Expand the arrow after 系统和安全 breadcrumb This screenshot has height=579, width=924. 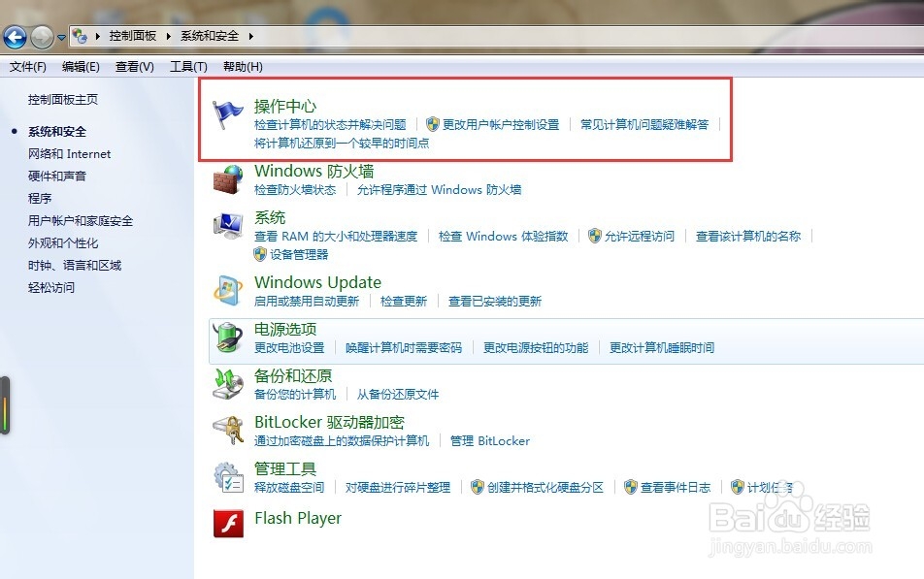point(251,37)
